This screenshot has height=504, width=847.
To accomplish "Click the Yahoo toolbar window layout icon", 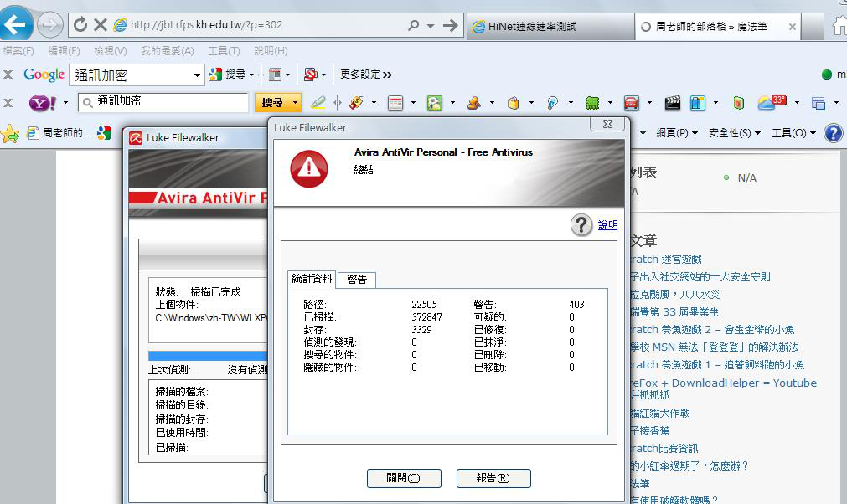I will (819, 102).
